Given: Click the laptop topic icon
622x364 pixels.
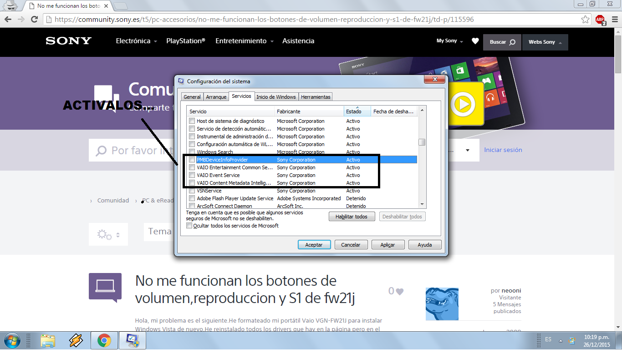Looking at the screenshot, I should [105, 287].
